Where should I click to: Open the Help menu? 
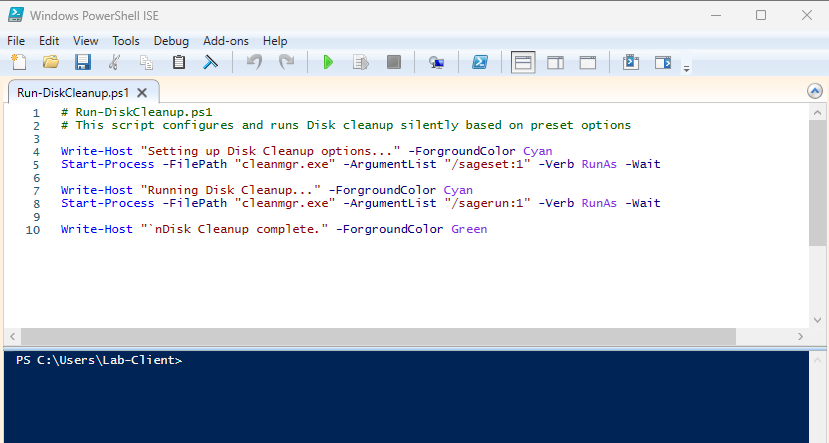[275, 41]
